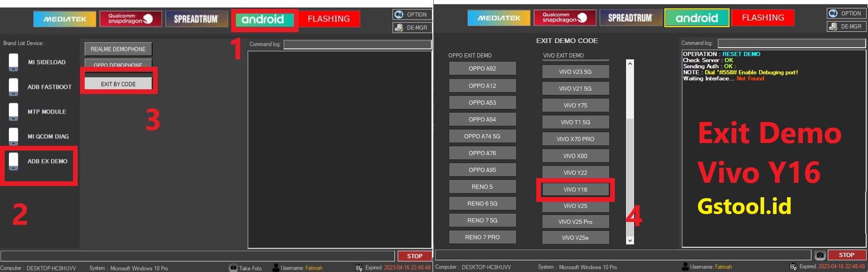868x272 pixels.
Task: Choose OPPO A95 exit demo
Action: tap(482, 170)
